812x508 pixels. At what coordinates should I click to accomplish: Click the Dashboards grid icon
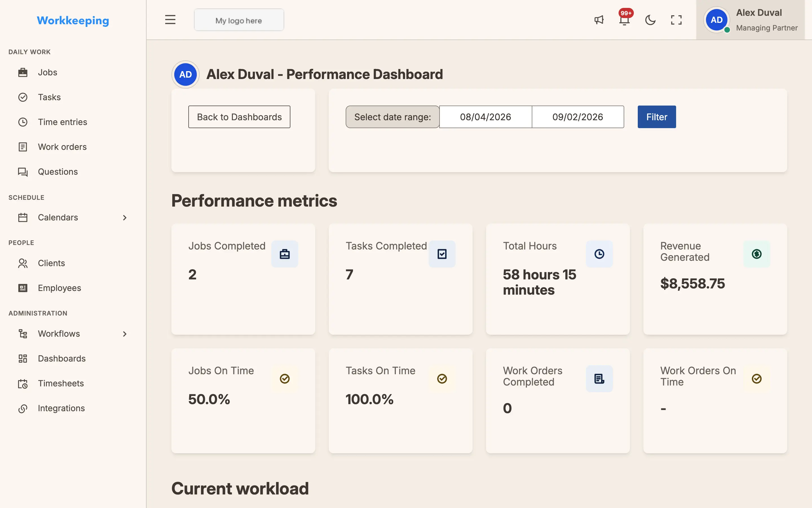pos(23,358)
